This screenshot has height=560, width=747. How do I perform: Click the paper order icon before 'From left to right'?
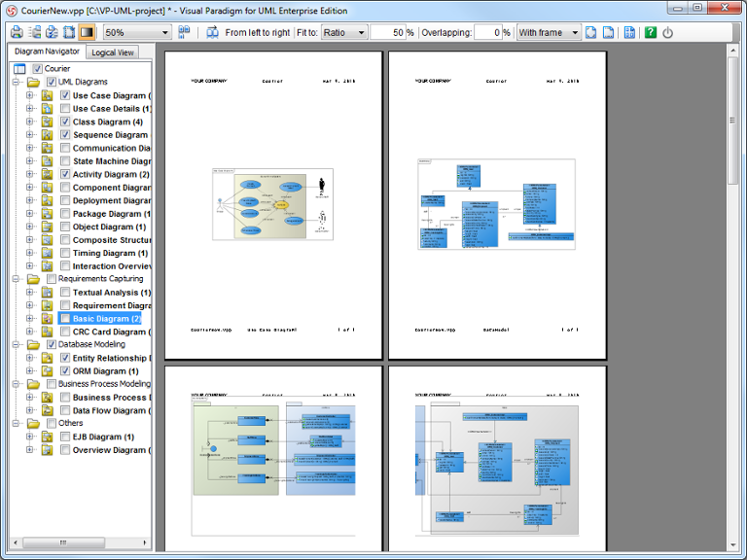click(212, 32)
